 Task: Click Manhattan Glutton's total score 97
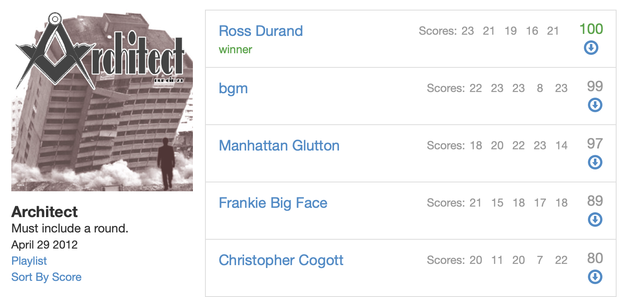tap(595, 144)
